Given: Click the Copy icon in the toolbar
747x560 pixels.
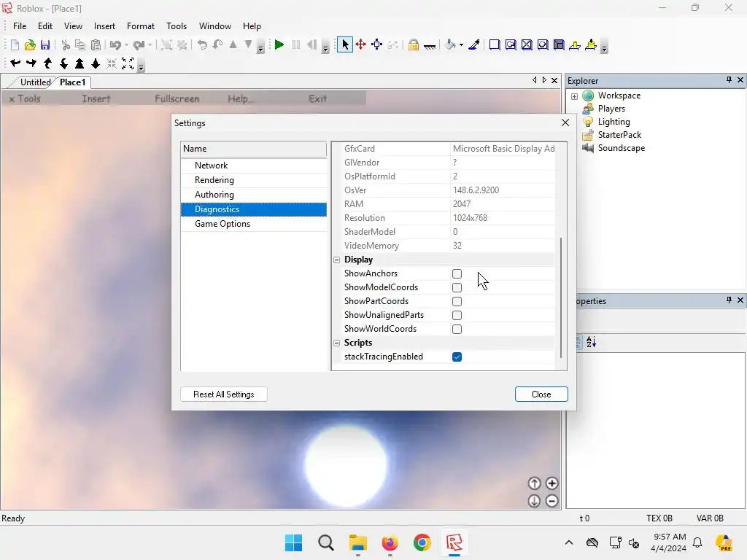Looking at the screenshot, I should click(80, 44).
